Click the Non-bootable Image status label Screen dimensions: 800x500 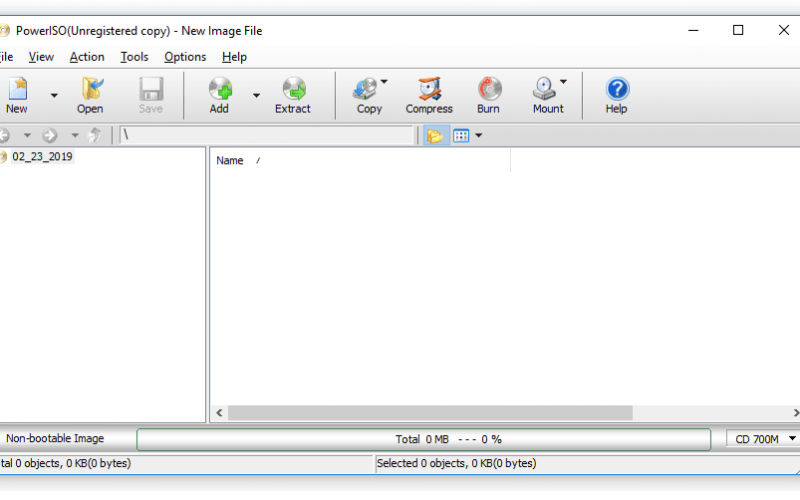pos(55,439)
